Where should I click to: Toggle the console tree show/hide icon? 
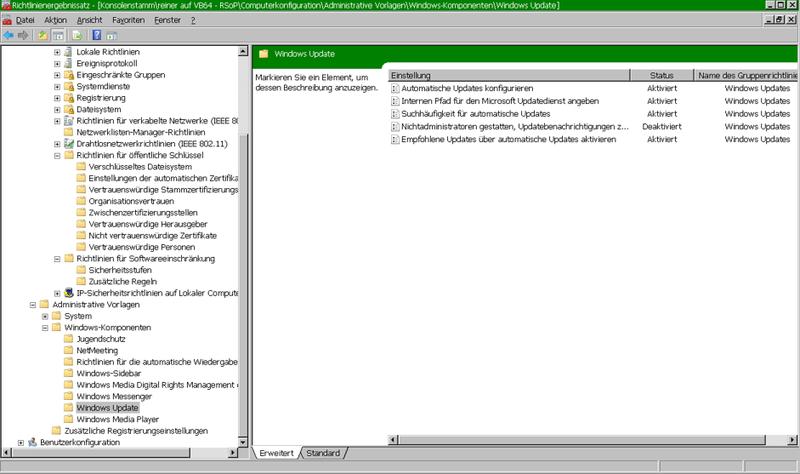tap(58, 35)
